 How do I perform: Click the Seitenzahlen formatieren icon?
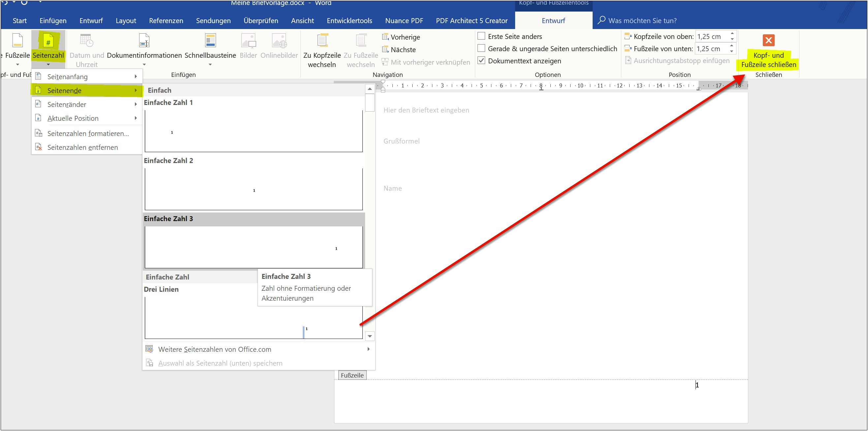point(39,133)
